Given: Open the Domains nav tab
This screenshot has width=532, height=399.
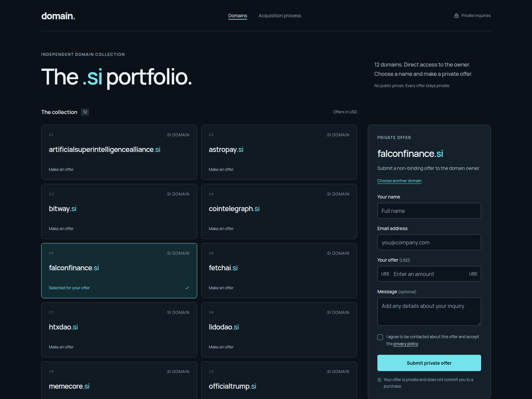Looking at the screenshot, I should click(238, 16).
